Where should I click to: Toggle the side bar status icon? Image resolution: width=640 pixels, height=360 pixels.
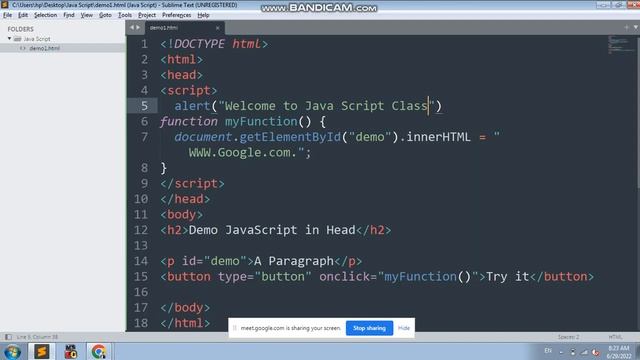tap(8, 337)
